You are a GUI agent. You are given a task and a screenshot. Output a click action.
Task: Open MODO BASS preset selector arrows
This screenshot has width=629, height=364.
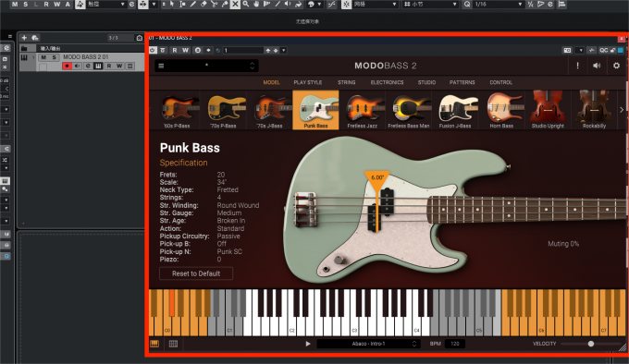tap(252, 66)
